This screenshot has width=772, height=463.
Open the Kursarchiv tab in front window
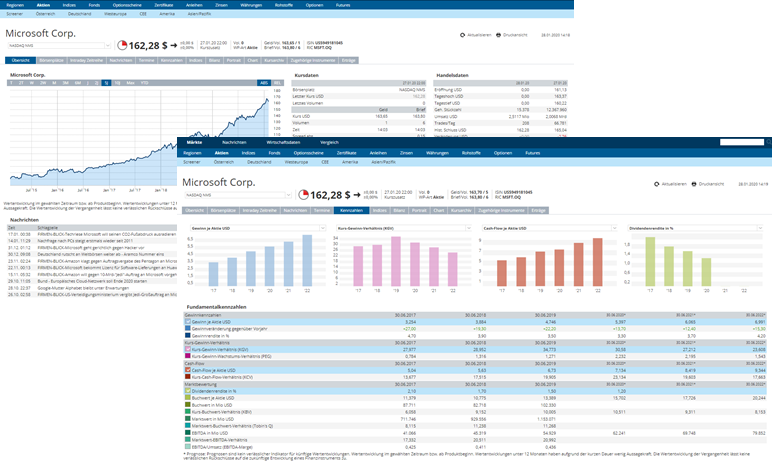coord(461,210)
